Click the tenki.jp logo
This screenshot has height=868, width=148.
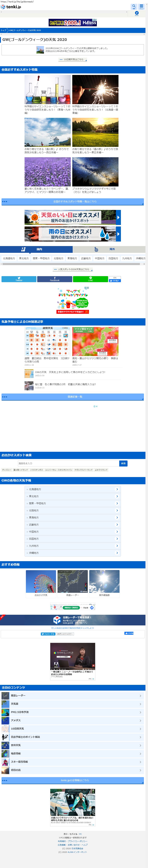coord(11,7)
